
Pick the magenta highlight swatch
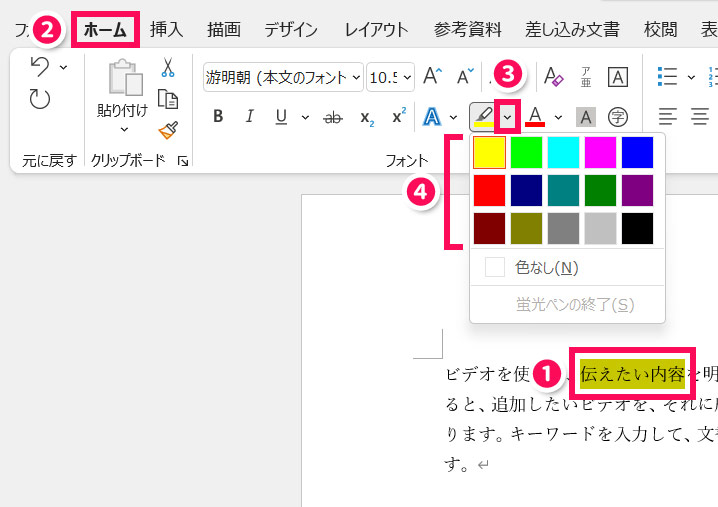[x=600, y=153]
